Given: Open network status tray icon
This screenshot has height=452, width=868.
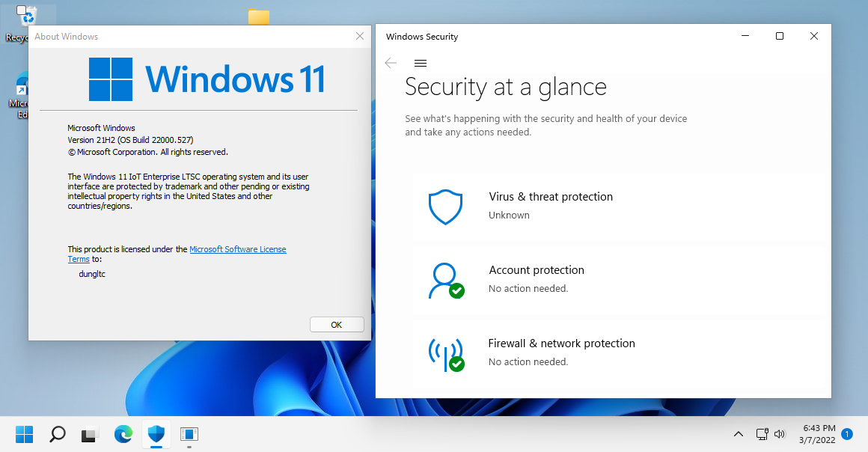Looking at the screenshot, I should (762, 434).
